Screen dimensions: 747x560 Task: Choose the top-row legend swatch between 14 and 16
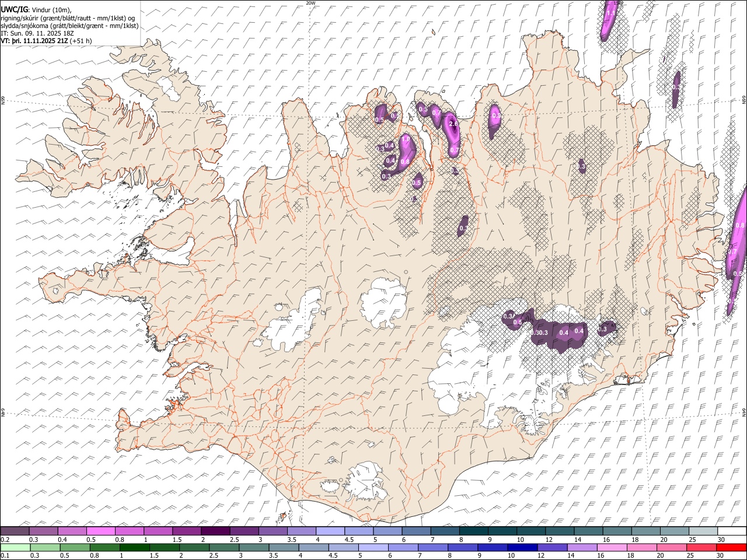click(588, 531)
